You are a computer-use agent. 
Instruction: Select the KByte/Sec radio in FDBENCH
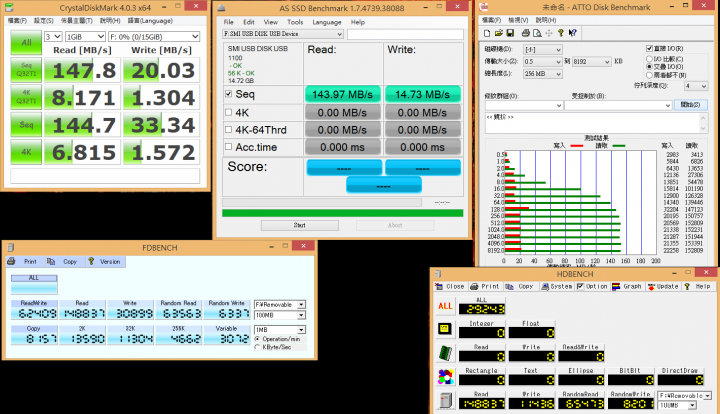click(257, 347)
